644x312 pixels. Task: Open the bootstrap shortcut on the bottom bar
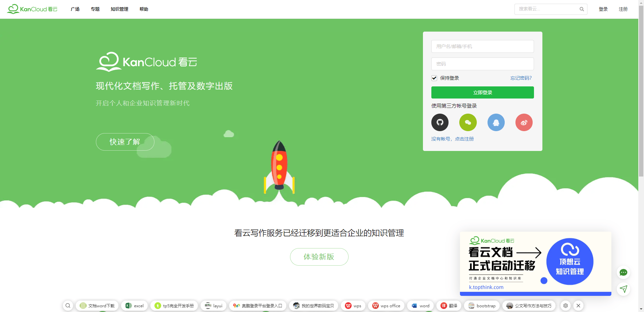pos(482,306)
